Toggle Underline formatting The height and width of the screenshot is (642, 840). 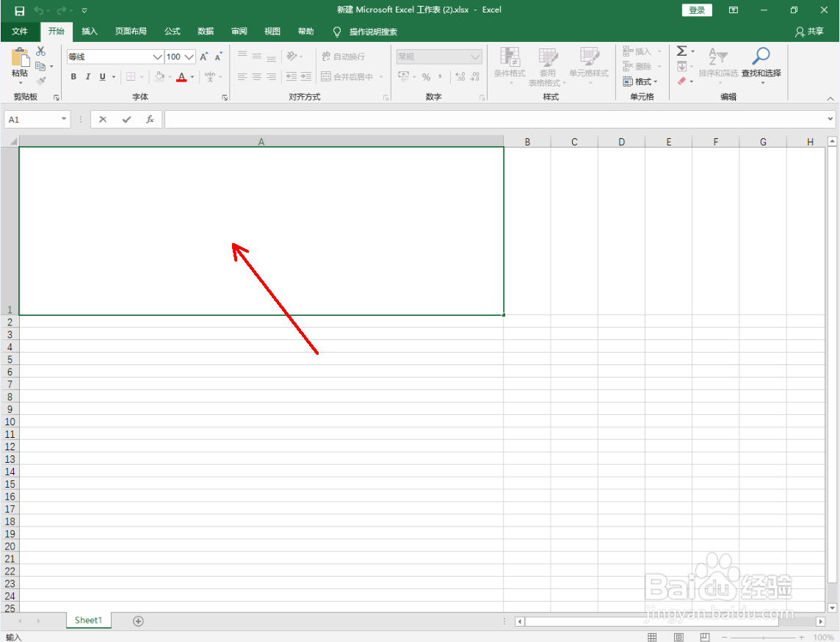click(x=102, y=76)
